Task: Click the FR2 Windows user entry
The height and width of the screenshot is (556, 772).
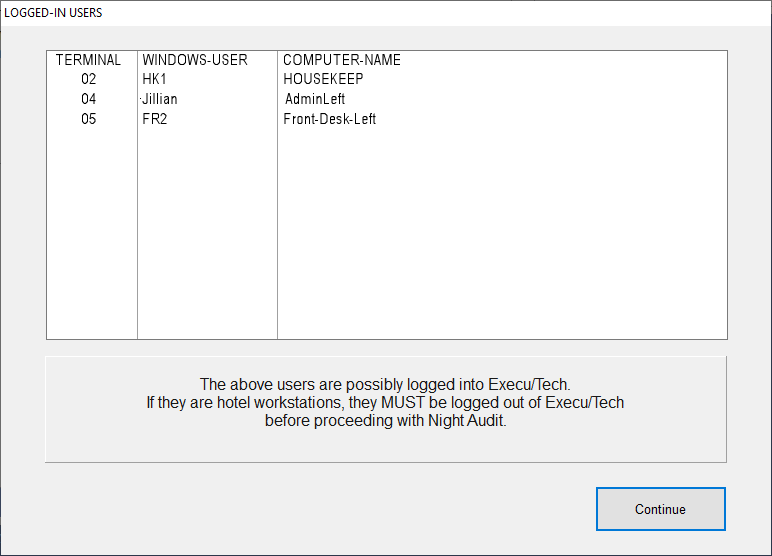Action: (155, 119)
